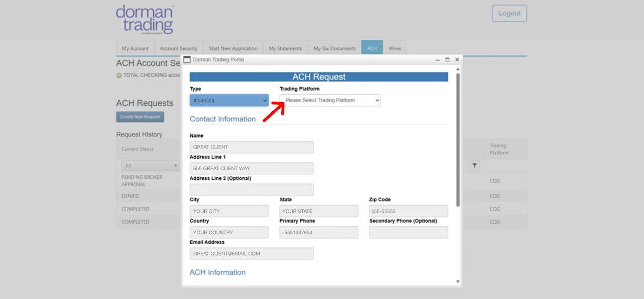Go to the Account Security tab
This screenshot has height=299, width=644.
[x=179, y=48]
